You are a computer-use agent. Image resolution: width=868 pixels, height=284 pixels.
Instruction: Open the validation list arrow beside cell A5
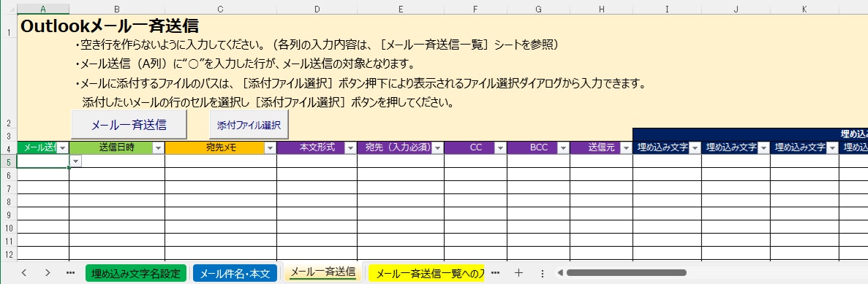coord(76,161)
